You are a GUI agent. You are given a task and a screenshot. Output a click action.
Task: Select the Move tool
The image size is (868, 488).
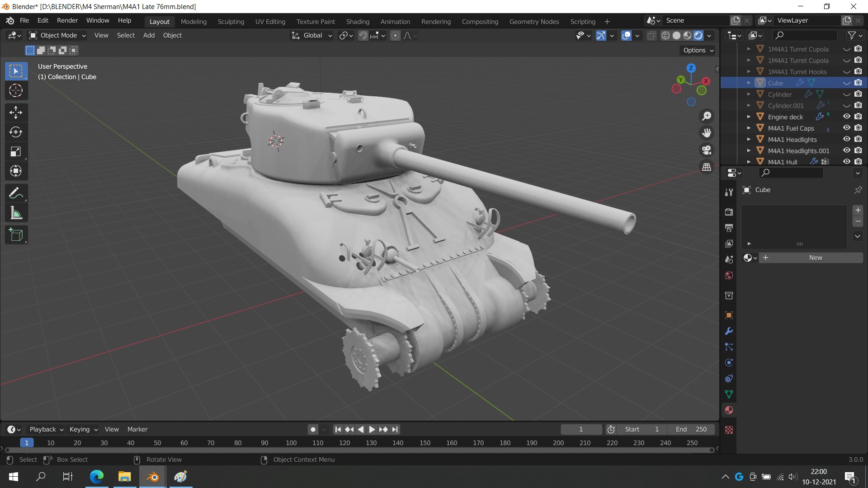(x=16, y=113)
